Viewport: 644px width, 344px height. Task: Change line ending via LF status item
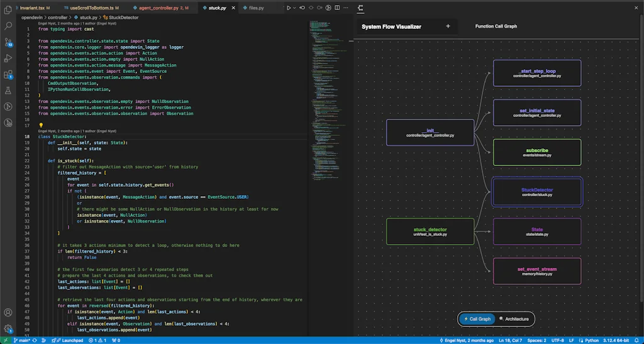571,340
